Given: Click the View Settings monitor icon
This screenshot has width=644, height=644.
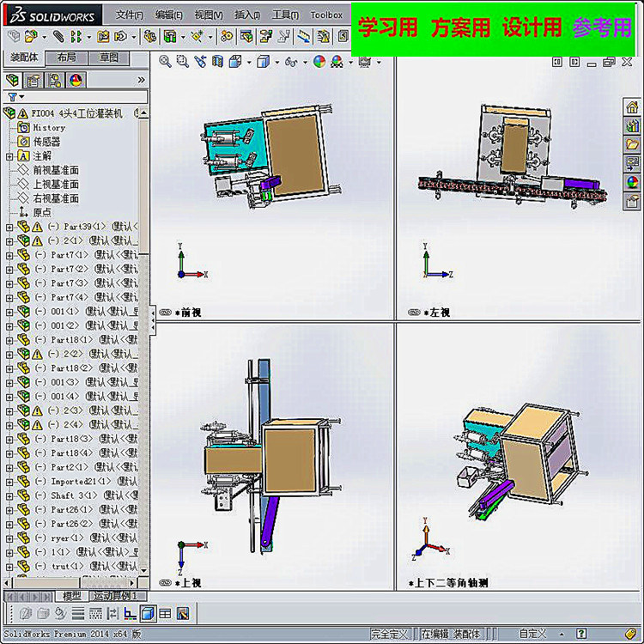Looking at the screenshot, I should click(x=364, y=62).
